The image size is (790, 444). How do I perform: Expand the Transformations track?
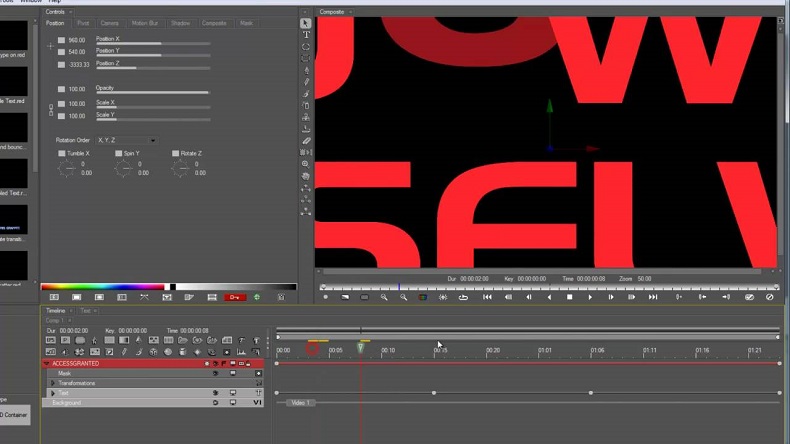(53, 383)
